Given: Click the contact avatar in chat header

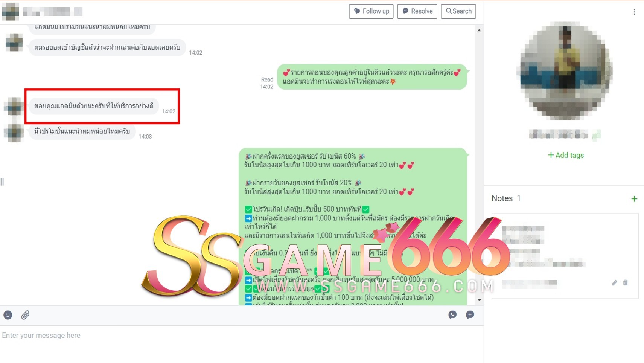Looking at the screenshot, I should click(11, 11).
